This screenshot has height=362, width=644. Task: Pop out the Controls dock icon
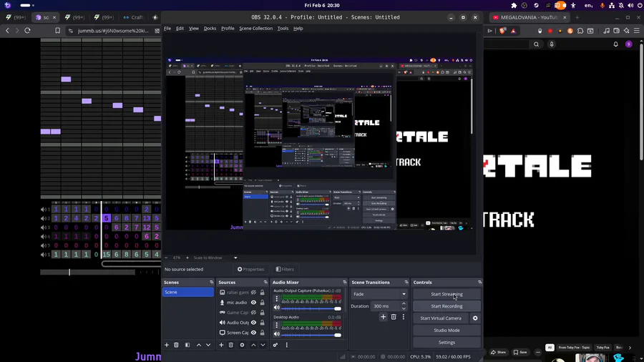pyautogui.click(x=479, y=283)
